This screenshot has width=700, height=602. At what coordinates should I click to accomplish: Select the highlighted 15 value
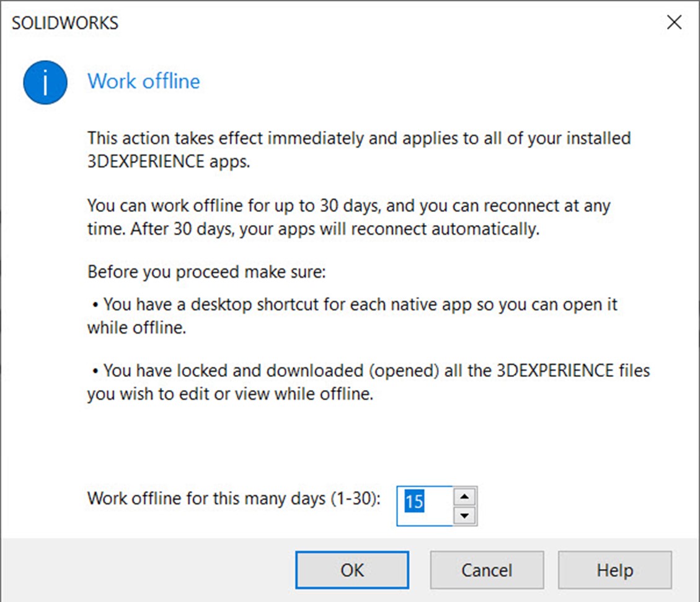click(x=414, y=501)
